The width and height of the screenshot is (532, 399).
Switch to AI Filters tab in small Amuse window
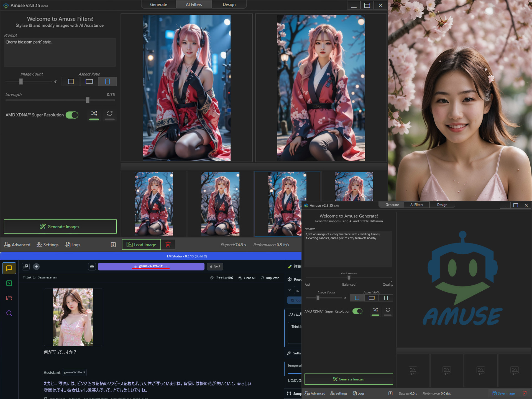click(416, 205)
